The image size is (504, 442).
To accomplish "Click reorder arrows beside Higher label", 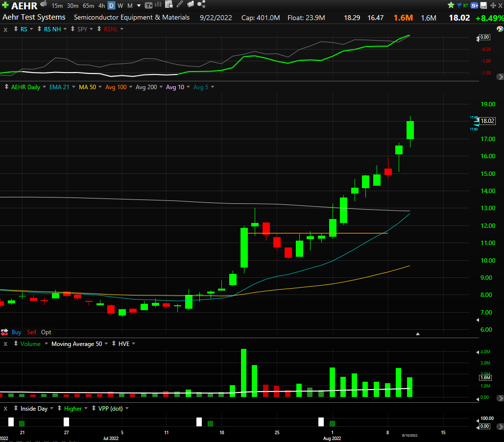I will point(59,408).
